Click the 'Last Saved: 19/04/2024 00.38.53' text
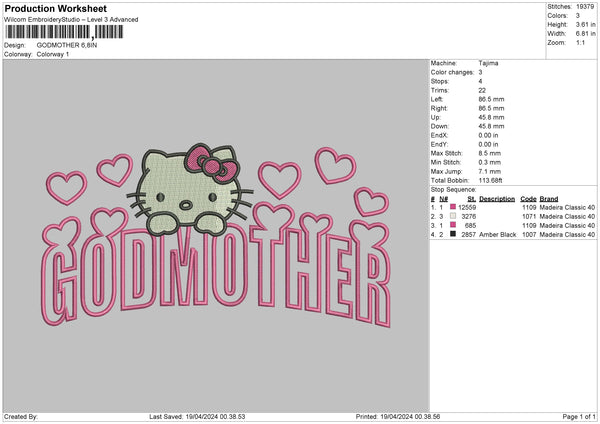 pos(197,416)
